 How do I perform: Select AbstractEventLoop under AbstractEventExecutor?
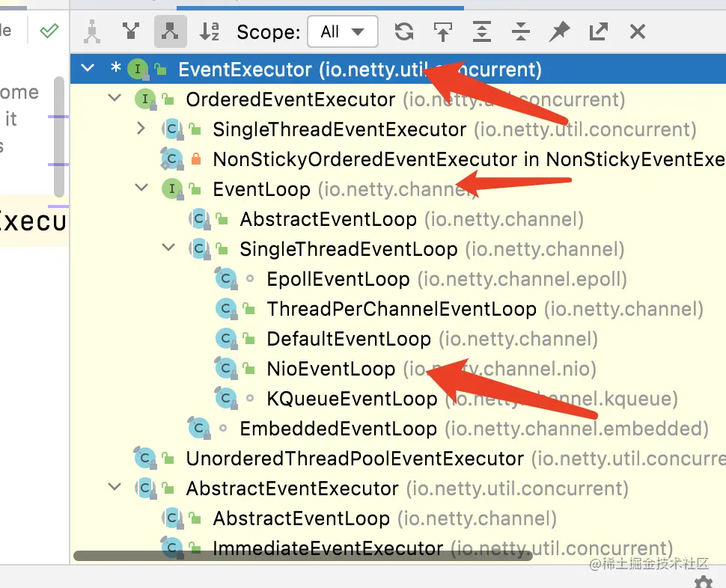tap(398, 518)
